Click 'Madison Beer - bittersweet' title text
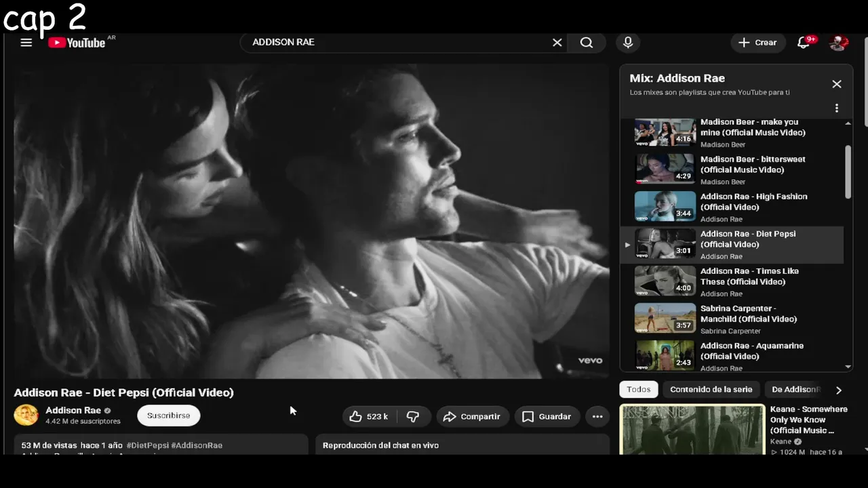This screenshot has height=488, width=868. pyautogui.click(x=753, y=165)
